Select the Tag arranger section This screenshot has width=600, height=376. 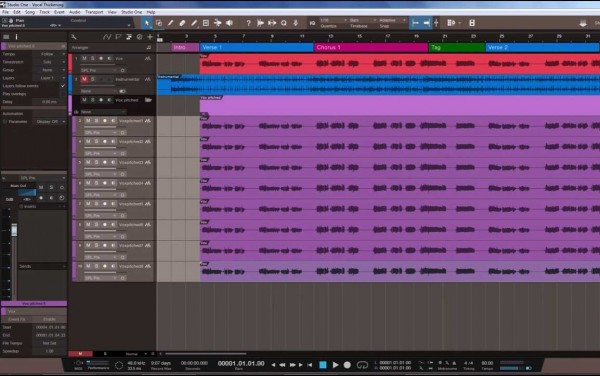[x=457, y=47]
